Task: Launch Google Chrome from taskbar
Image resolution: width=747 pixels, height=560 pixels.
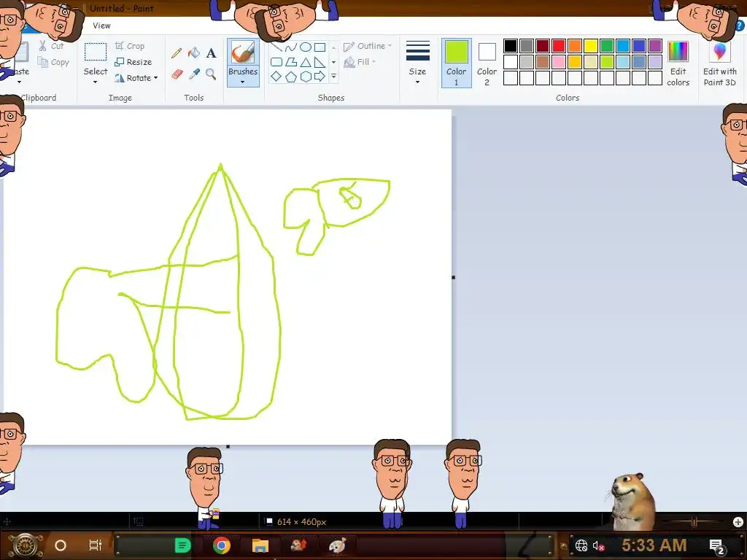Action: [x=222, y=545]
